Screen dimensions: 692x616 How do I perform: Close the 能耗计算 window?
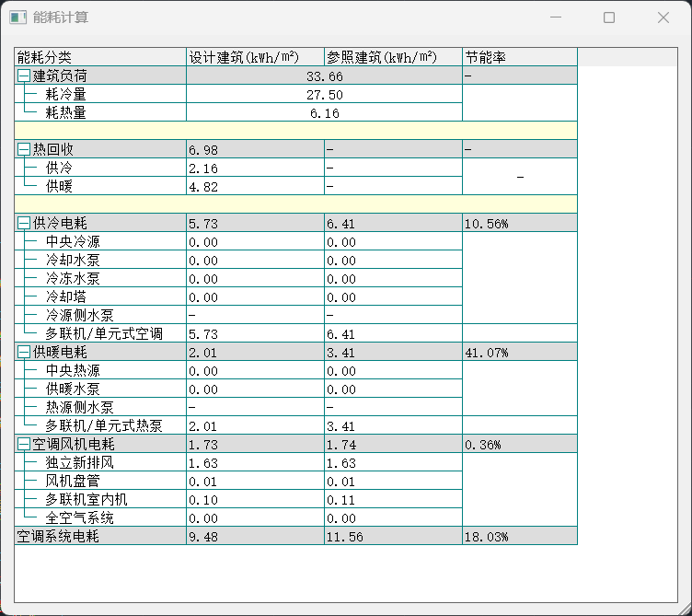tap(663, 17)
